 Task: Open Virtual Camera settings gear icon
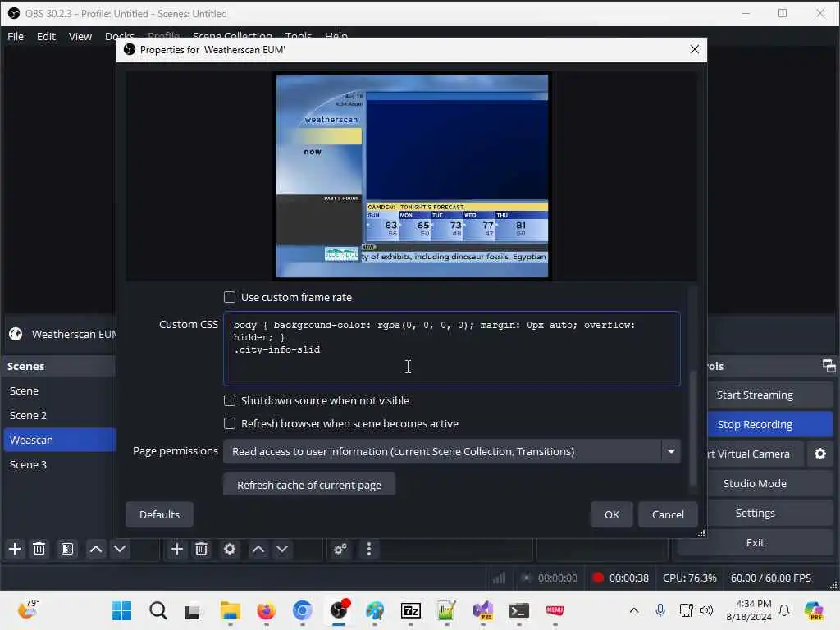click(820, 454)
